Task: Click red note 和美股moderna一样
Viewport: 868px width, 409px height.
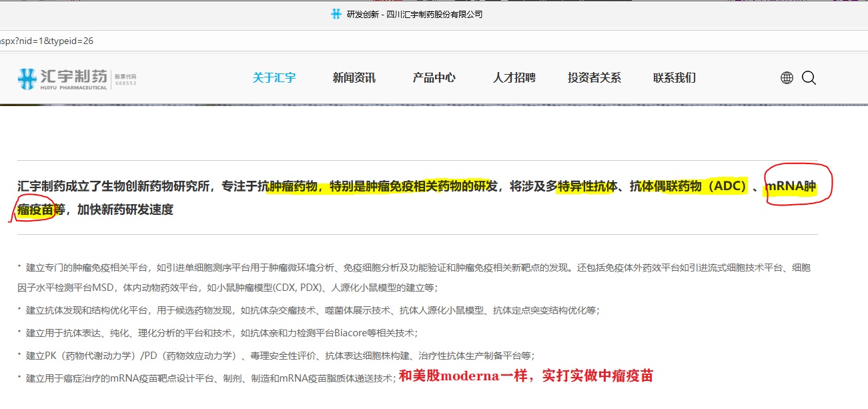Action: [x=526, y=376]
